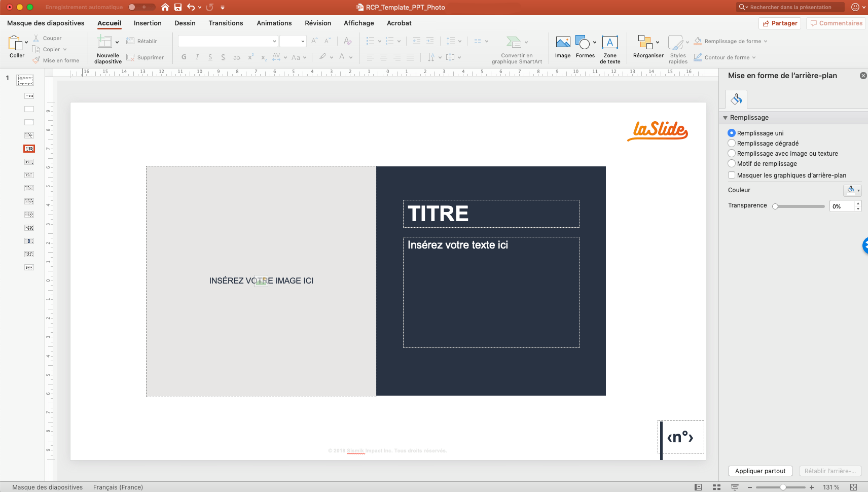Toggle italic I formatting
Screen dimensions: 868x492
coord(197,57)
